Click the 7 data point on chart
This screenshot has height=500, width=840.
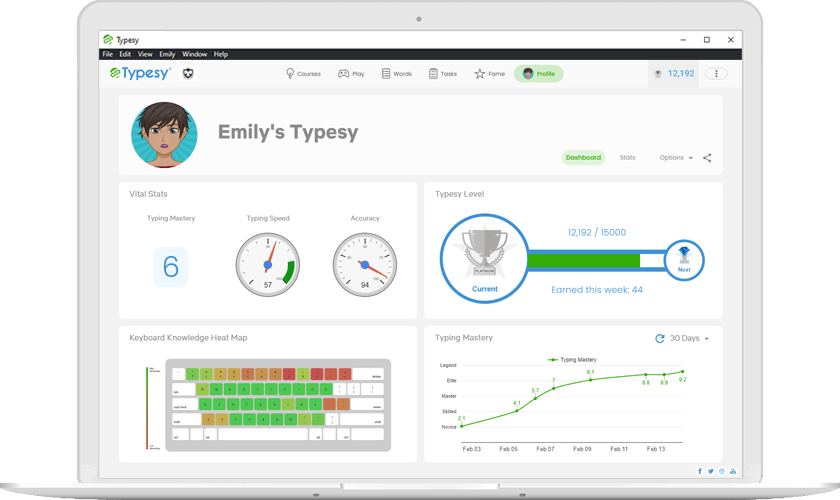[553, 388]
